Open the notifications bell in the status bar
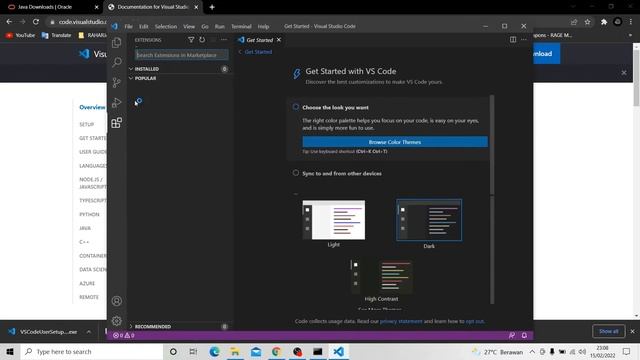The height and width of the screenshot is (360, 640). click(524, 335)
